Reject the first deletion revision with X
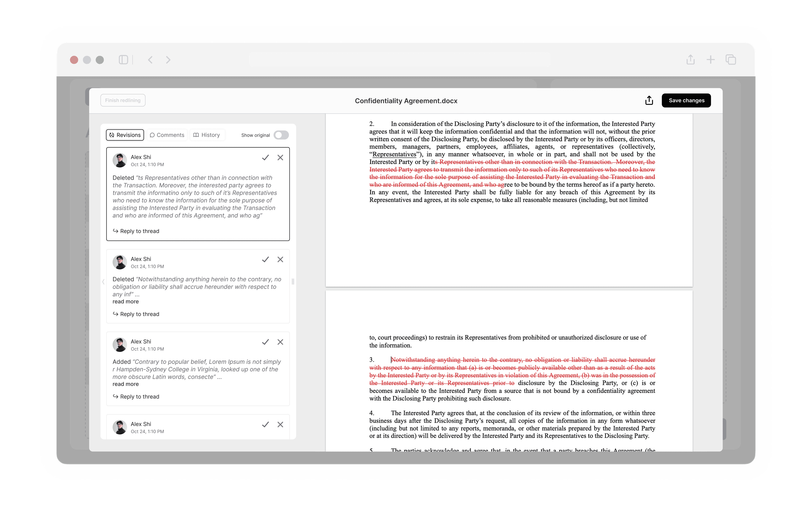This screenshot has height=505, width=812. click(x=280, y=158)
